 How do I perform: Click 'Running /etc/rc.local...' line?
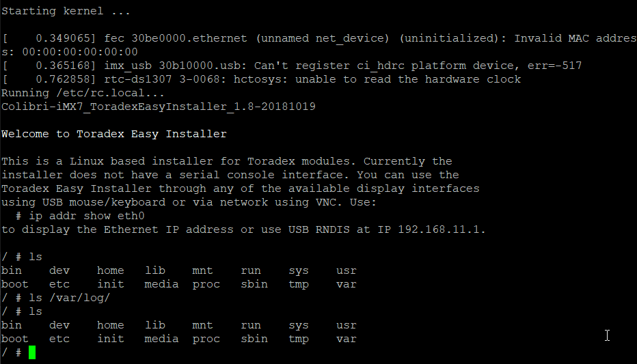coord(83,94)
